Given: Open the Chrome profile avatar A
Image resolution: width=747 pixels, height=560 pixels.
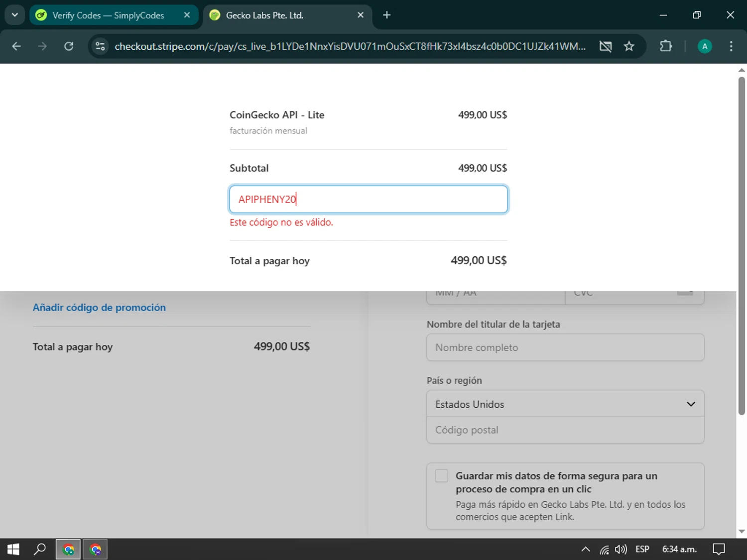Looking at the screenshot, I should (704, 46).
